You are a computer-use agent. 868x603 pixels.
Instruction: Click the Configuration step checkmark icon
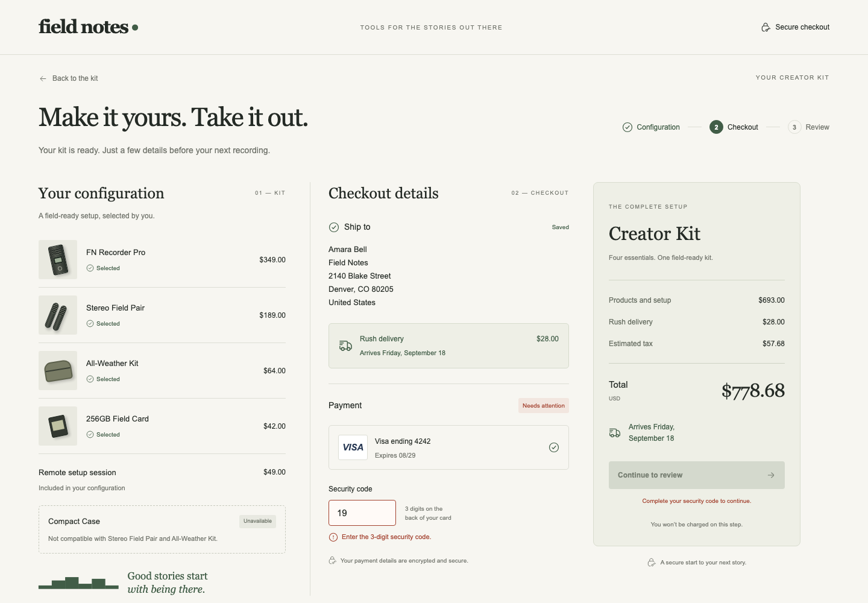(x=627, y=127)
